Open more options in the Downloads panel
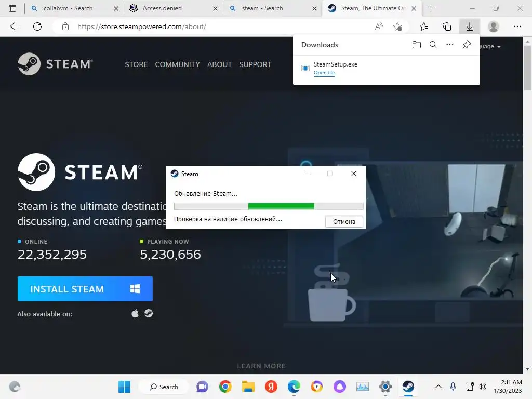Screen dimensions: 532x399 pyautogui.click(x=450, y=45)
